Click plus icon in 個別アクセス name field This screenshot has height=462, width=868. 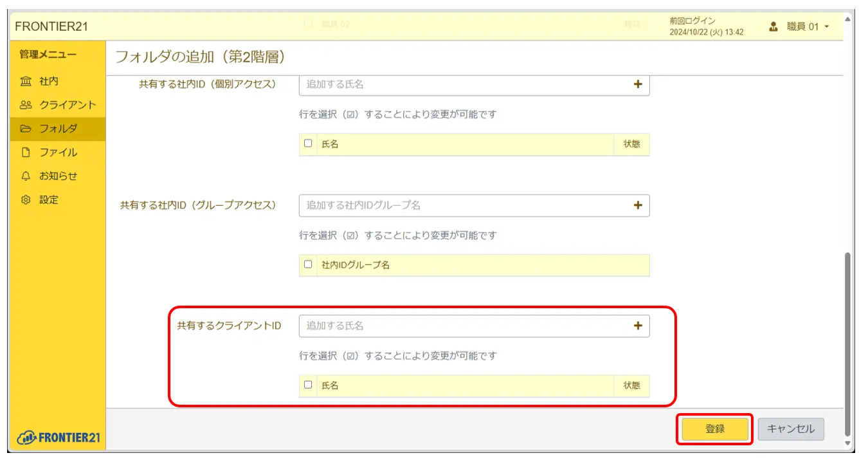click(638, 84)
